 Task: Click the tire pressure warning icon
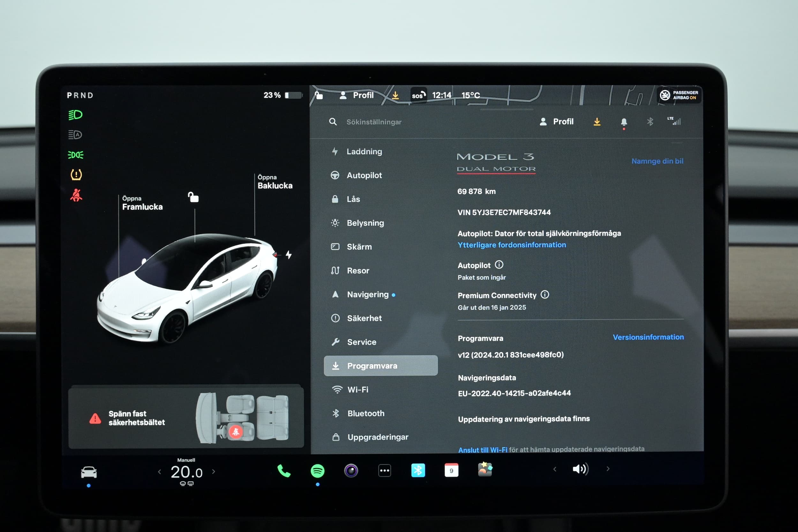pyautogui.click(x=76, y=175)
